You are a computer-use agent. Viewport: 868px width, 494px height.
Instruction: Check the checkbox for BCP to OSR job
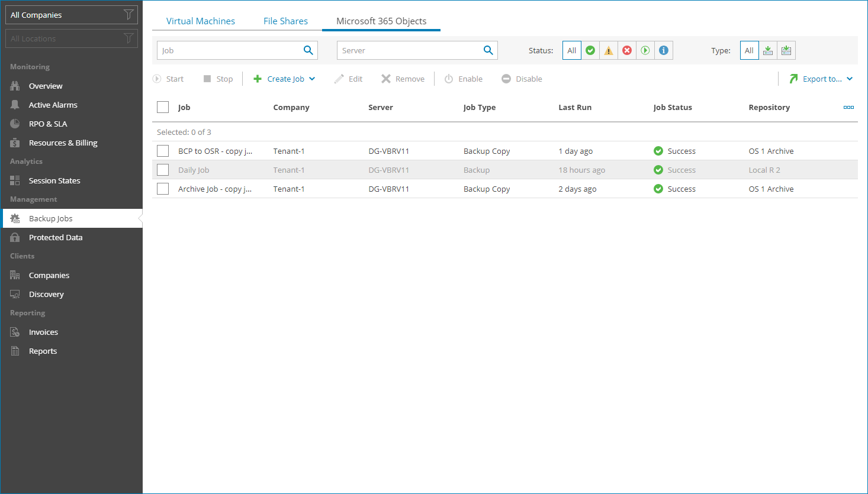click(163, 151)
